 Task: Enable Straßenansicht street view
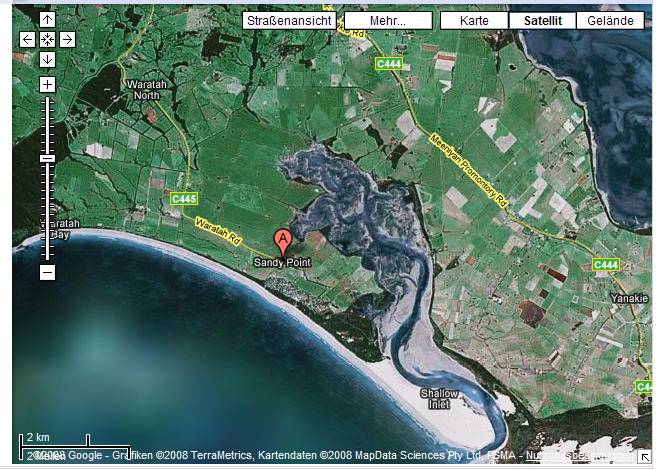(288, 20)
